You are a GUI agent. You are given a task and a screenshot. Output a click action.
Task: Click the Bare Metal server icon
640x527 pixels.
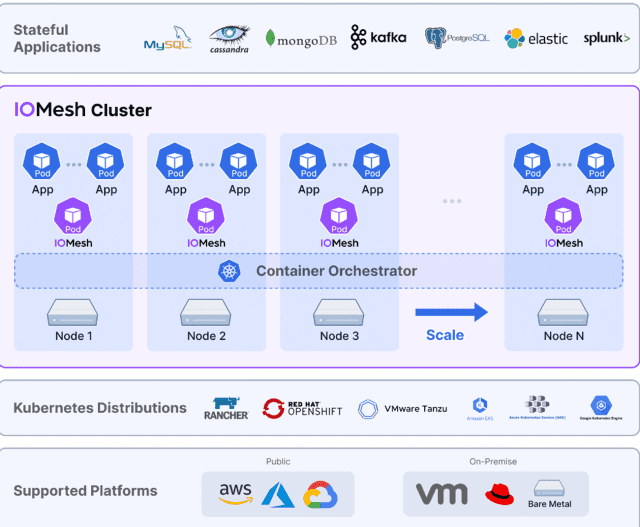[549, 488]
